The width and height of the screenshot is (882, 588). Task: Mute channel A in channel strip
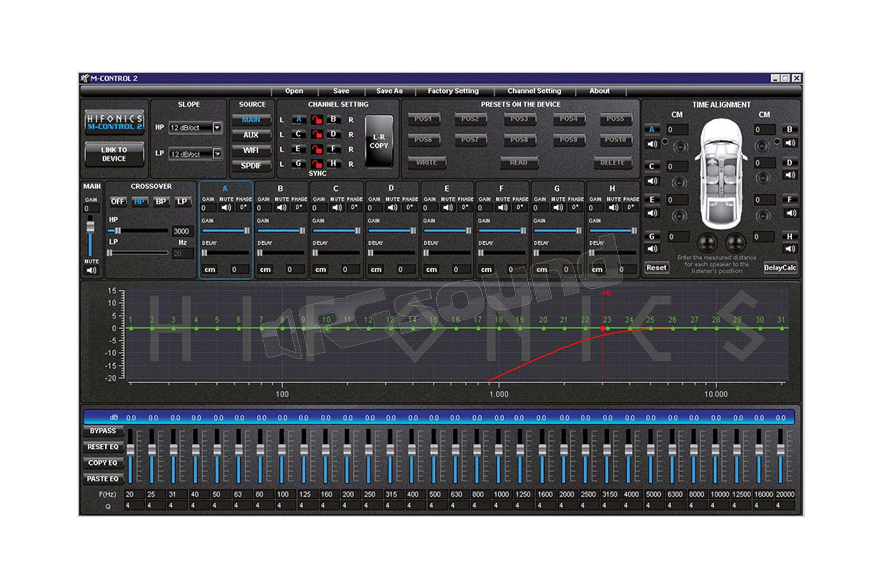click(226, 207)
